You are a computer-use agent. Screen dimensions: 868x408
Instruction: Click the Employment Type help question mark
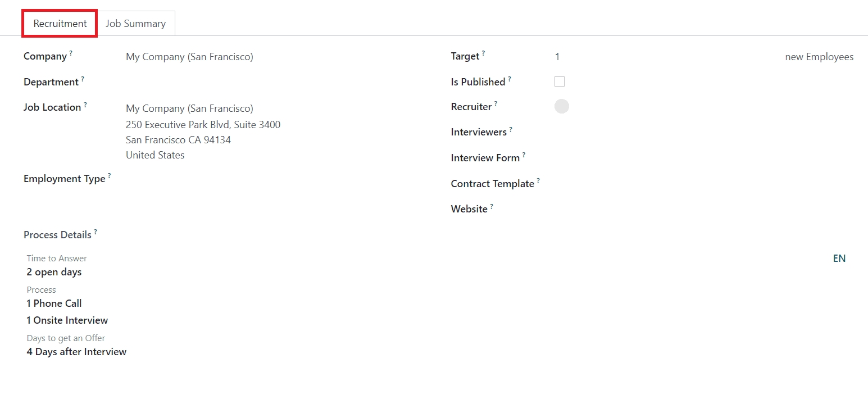click(x=110, y=175)
